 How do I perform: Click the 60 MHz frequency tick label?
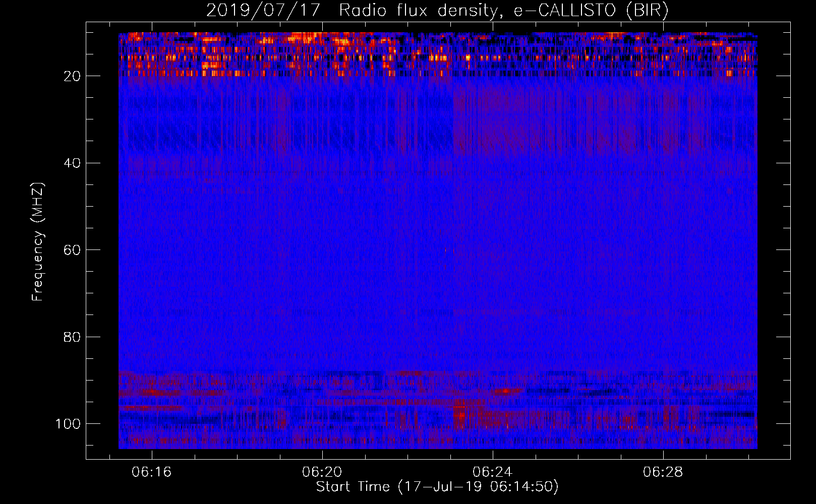click(72, 250)
